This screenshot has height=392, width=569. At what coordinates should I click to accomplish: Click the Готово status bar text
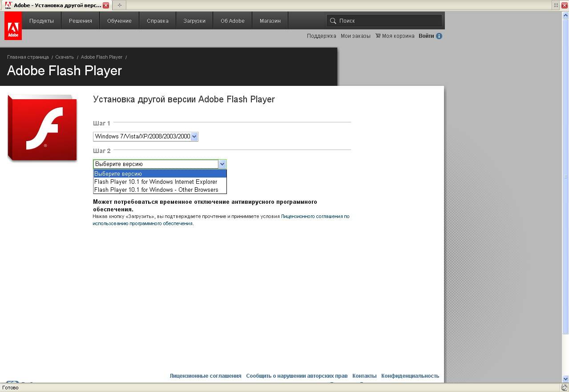click(x=10, y=388)
